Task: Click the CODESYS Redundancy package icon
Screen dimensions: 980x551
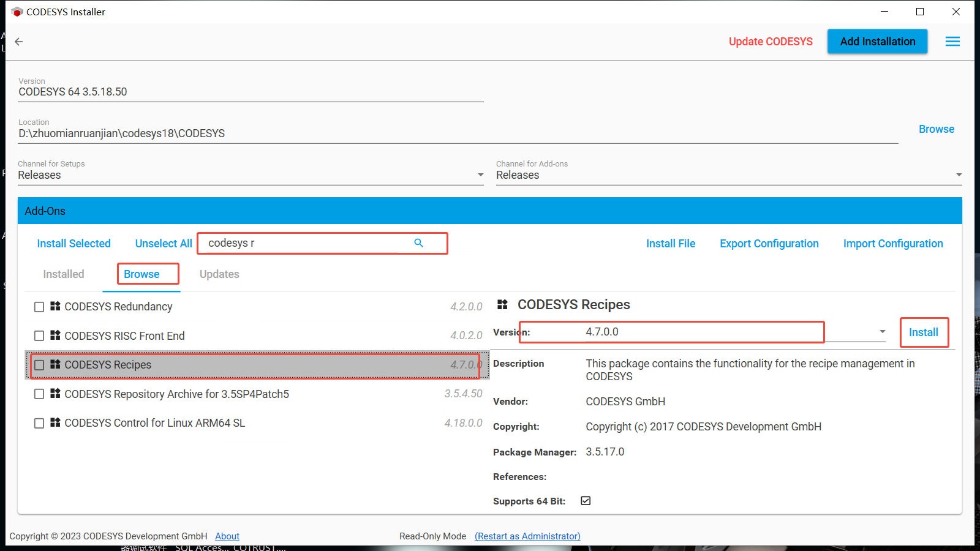Action: tap(55, 306)
